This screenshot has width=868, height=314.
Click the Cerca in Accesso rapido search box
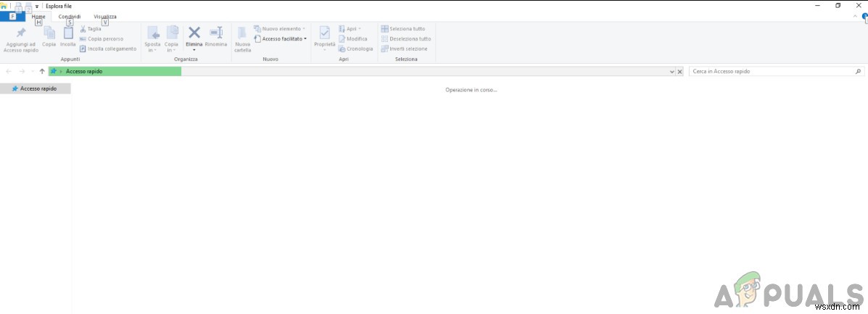point(777,72)
